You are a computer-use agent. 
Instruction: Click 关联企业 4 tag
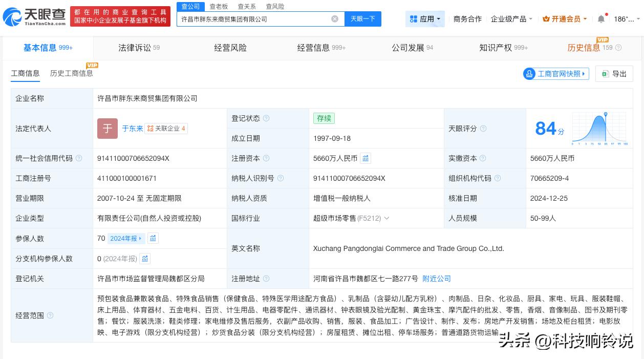point(166,129)
